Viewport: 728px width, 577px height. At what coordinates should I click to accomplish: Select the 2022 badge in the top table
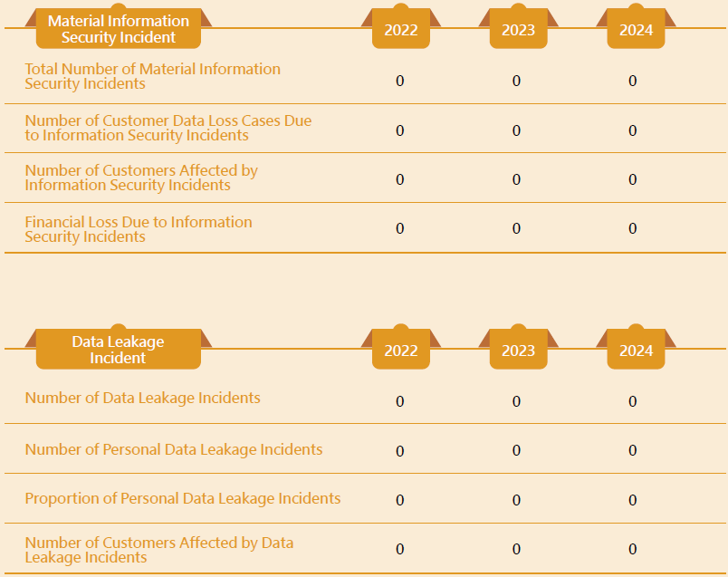click(401, 29)
